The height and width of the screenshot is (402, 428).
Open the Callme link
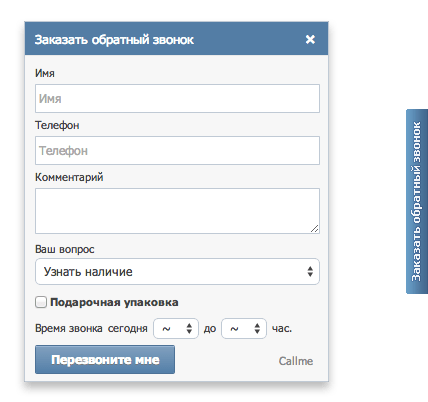click(x=296, y=361)
